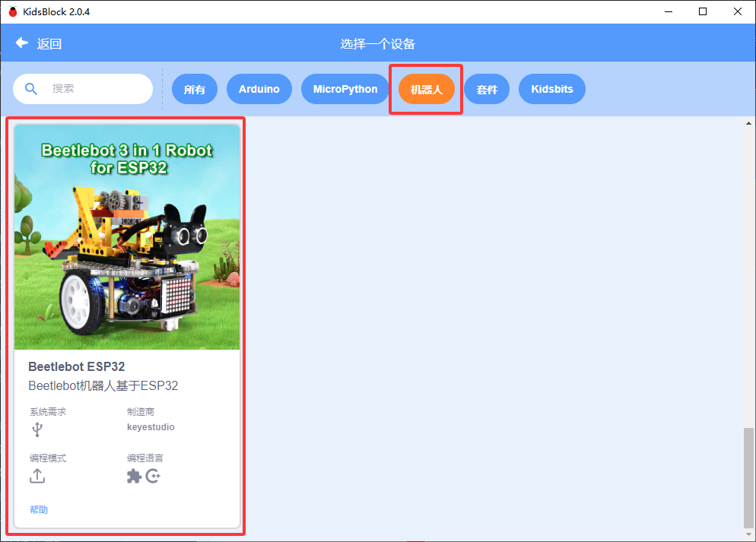Viewport: 756px width, 542px height.
Task: Select the 所有 filter tab
Action: 194,89
